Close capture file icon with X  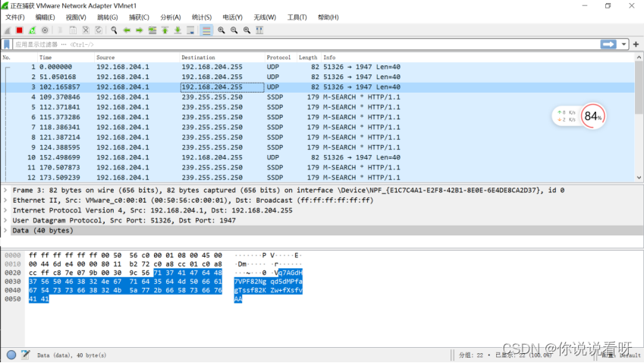pos(86,30)
